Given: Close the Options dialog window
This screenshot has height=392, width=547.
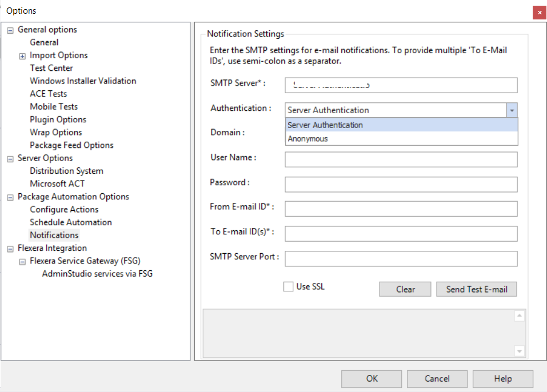Looking at the screenshot, I should pyautogui.click(x=538, y=12).
